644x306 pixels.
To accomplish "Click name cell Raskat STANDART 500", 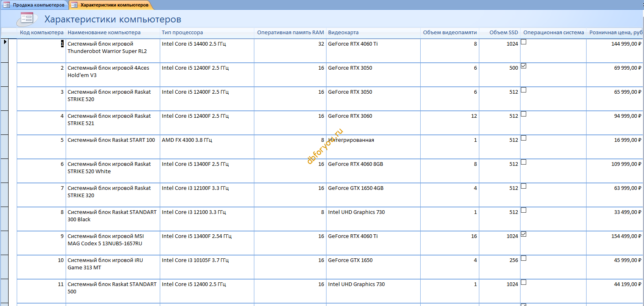I will coord(113,291).
